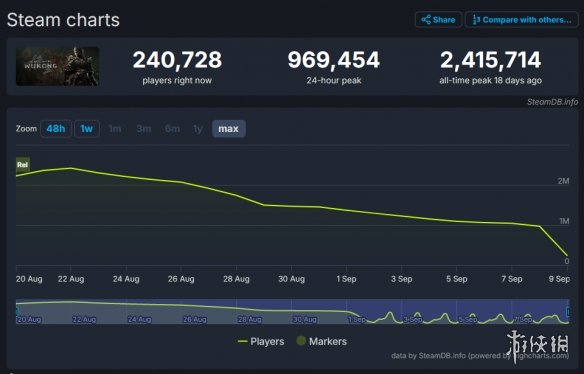Click the compare ranking icon
The height and width of the screenshot is (374, 584).
coord(476,20)
